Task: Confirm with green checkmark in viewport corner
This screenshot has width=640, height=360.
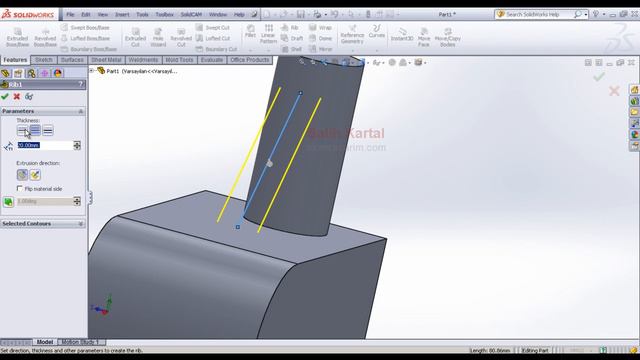Action: 599,77
